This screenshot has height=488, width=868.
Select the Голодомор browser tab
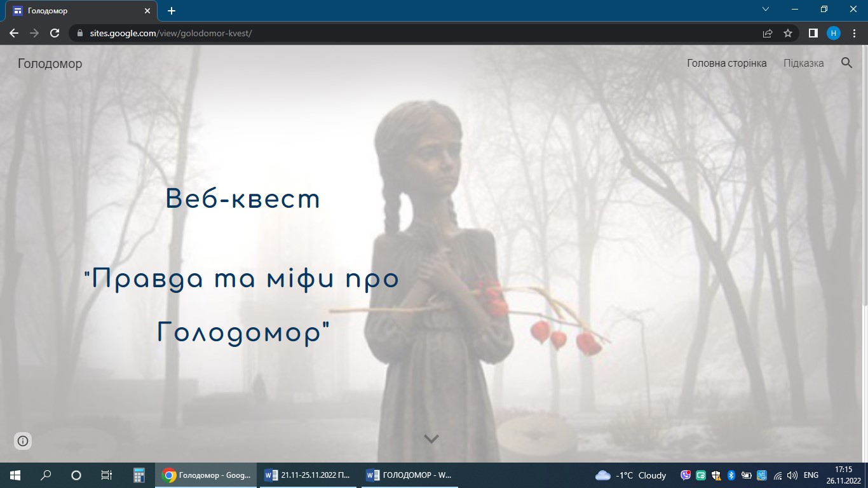tap(82, 11)
